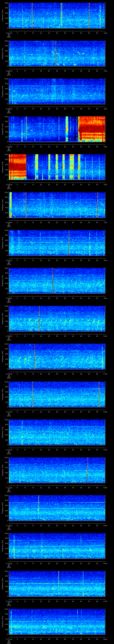Open the spectrogram panel starting at 12:17:00
114x644 pixels.
coord(57,621)
